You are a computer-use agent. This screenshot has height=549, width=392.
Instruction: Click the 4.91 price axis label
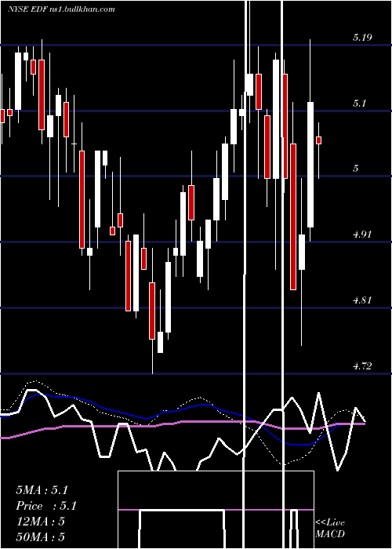(362, 235)
